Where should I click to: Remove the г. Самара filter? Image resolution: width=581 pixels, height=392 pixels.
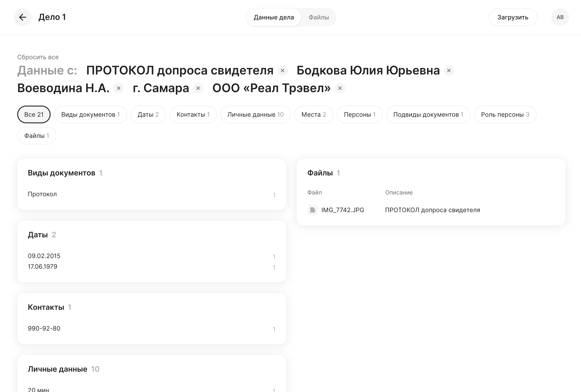[198, 88]
